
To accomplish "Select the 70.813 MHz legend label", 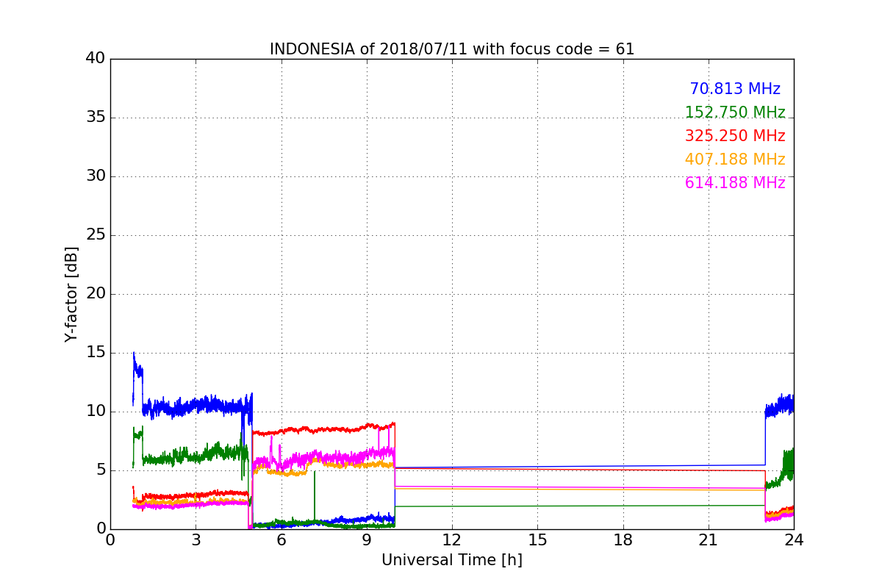I will [735, 89].
